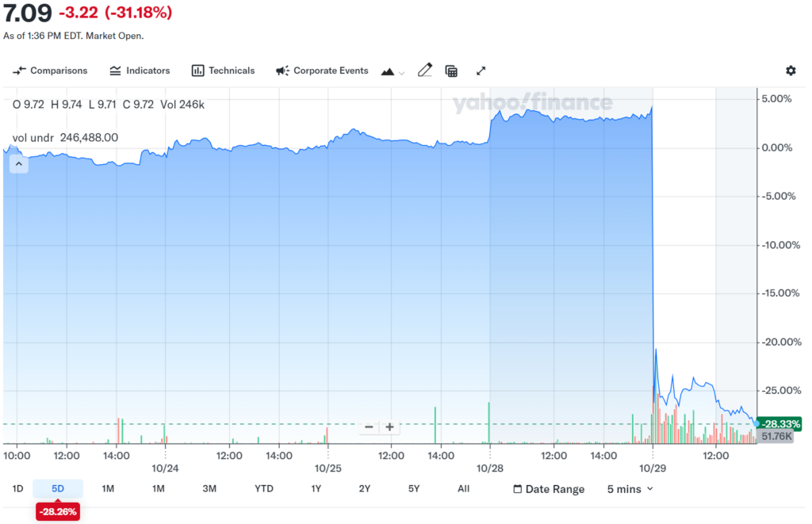
Task: Select the 5D time range
Action: [x=58, y=488]
